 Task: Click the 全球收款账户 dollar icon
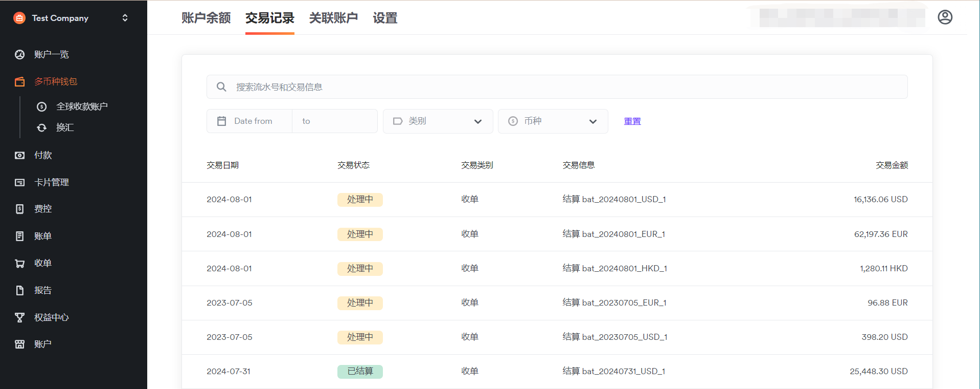42,106
